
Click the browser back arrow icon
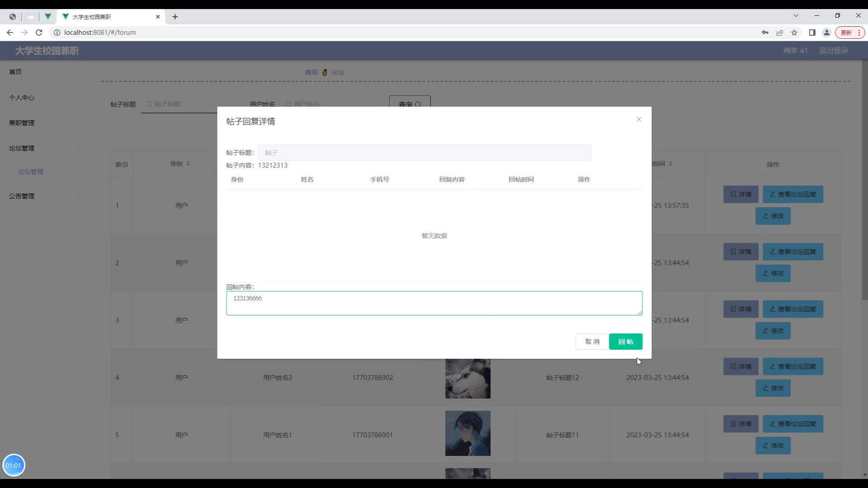(10, 33)
